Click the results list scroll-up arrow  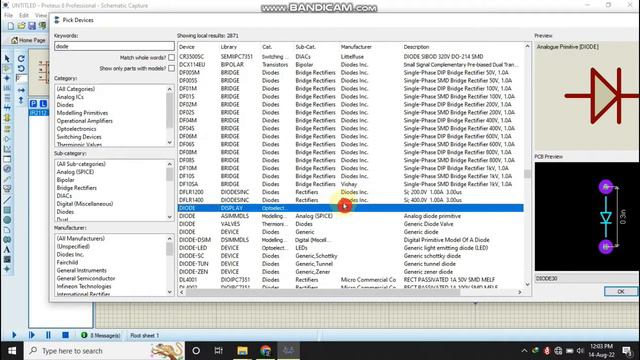(x=527, y=47)
